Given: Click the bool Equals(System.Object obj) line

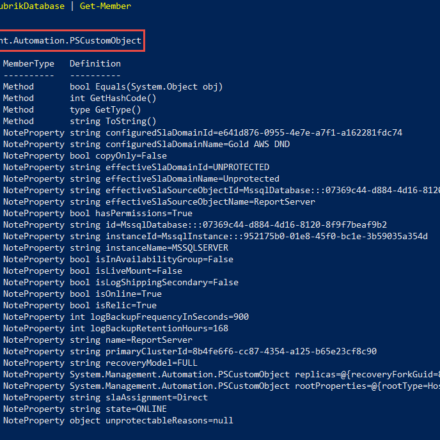Looking at the screenshot, I should pyautogui.click(x=146, y=87).
